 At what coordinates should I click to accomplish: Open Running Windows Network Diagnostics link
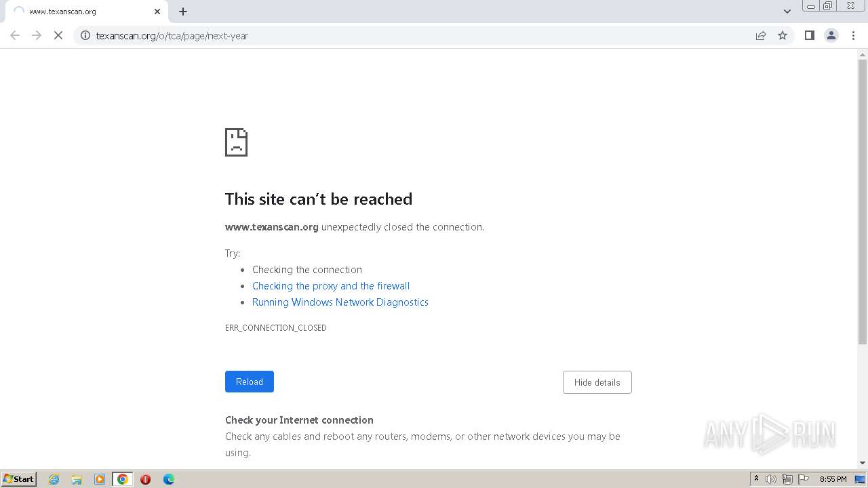340,302
